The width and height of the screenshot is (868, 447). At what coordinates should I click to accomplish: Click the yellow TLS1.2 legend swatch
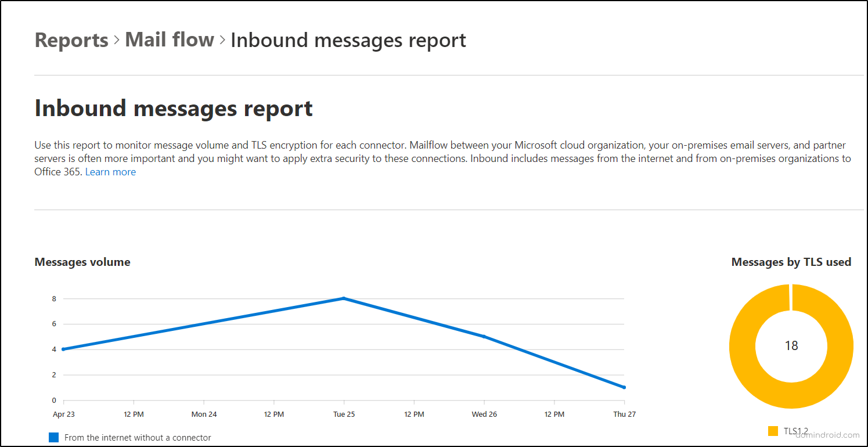(x=773, y=431)
